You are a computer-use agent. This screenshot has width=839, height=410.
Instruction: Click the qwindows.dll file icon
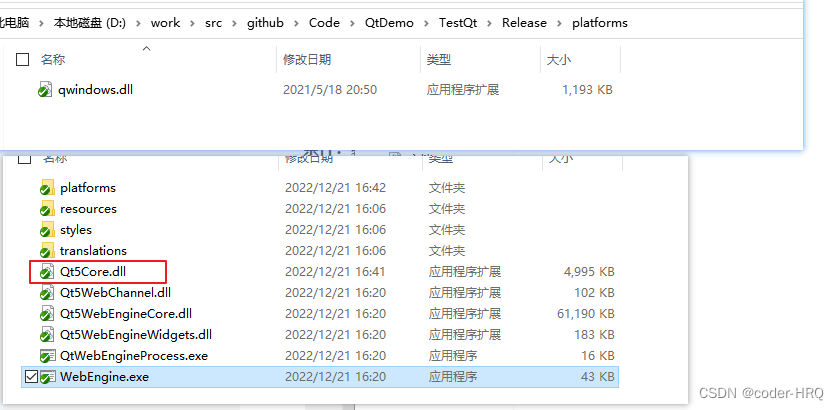[45, 89]
